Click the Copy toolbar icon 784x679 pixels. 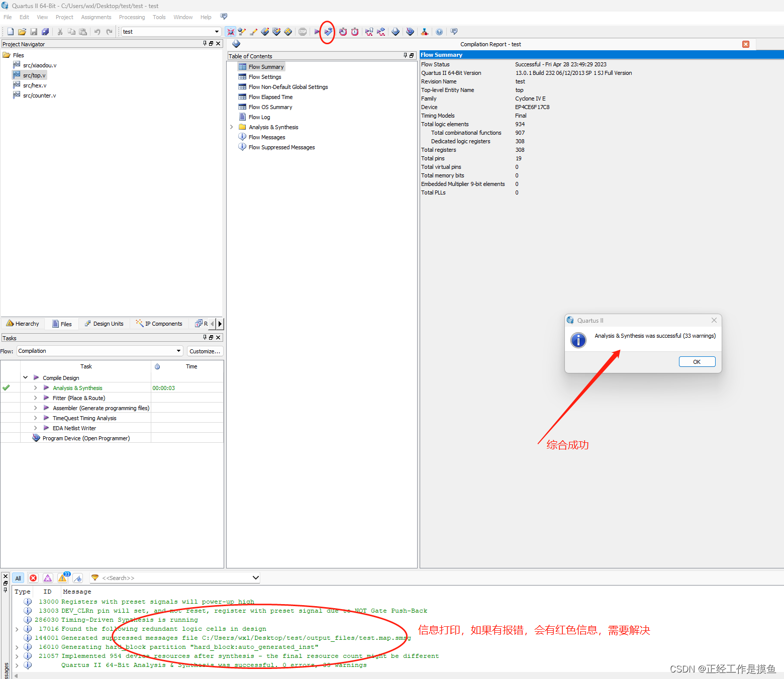pyautogui.click(x=71, y=32)
